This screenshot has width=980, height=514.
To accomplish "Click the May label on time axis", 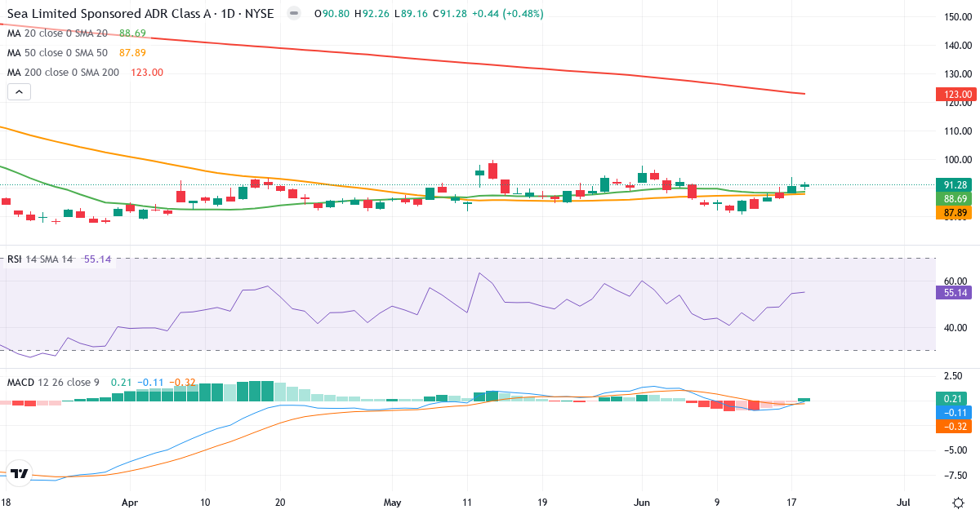I will point(393,503).
